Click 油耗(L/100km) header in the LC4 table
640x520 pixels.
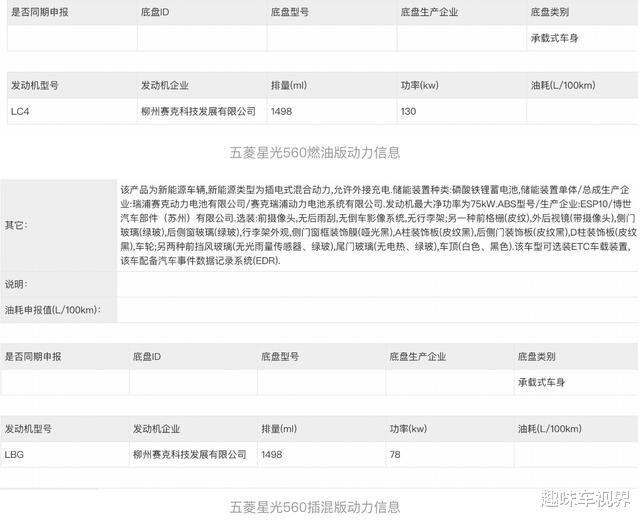pos(563,85)
